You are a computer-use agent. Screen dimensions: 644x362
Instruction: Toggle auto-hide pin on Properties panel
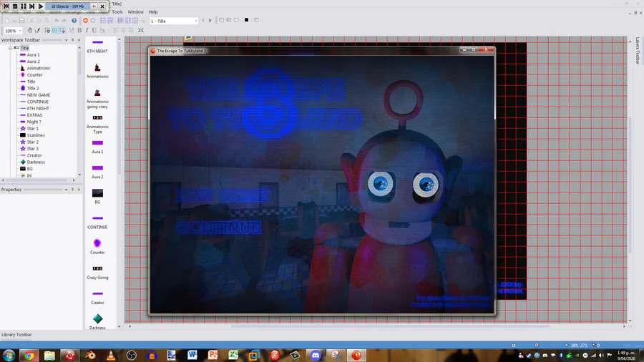[73, 190]
